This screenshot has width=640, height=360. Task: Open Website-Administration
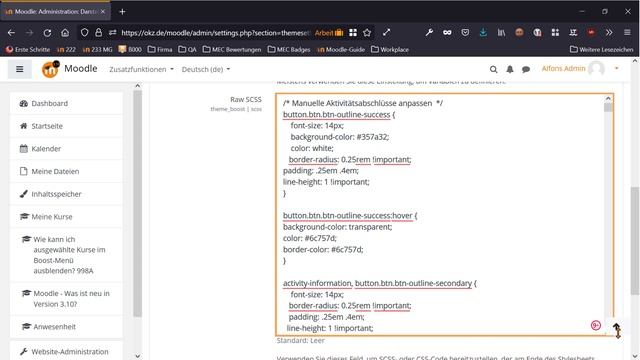tap(66, 351)
